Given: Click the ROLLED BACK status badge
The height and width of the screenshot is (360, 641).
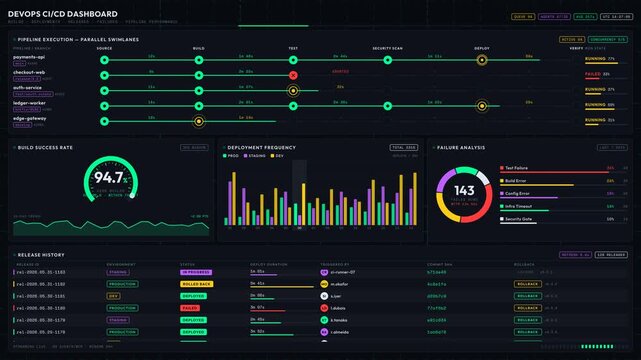Looking at the screenshot, I should [196, 284].
